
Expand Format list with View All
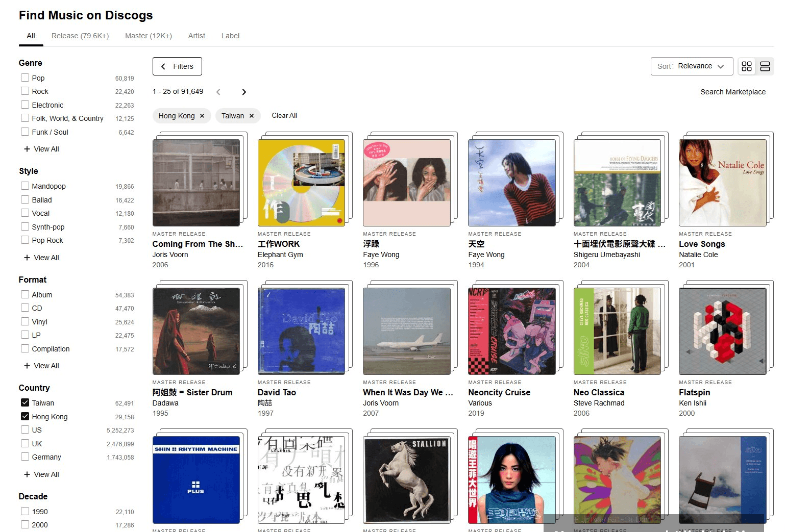click(41, 366)
